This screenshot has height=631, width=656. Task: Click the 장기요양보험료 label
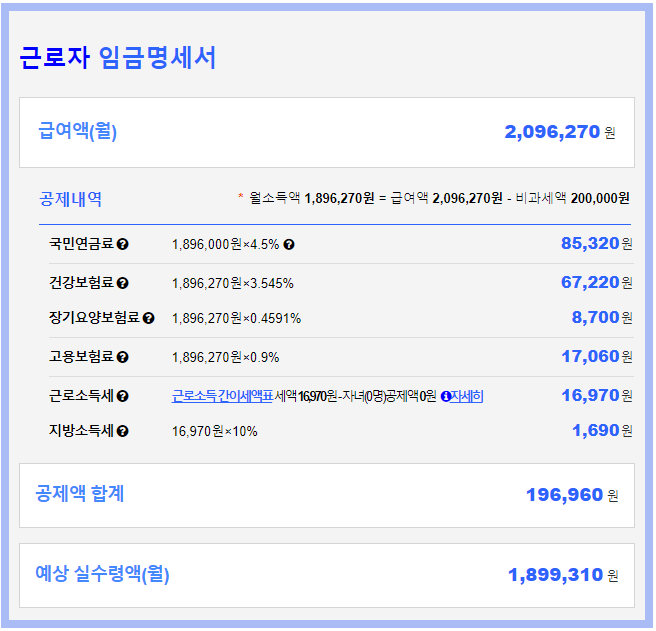[95, 318]
